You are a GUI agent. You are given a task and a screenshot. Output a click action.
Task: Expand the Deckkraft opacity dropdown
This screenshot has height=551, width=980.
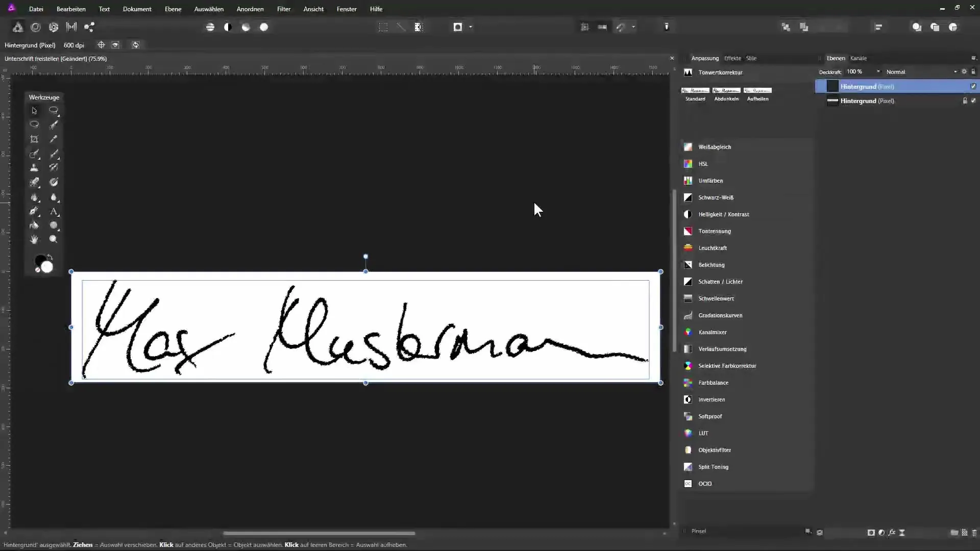coord(878,72)
